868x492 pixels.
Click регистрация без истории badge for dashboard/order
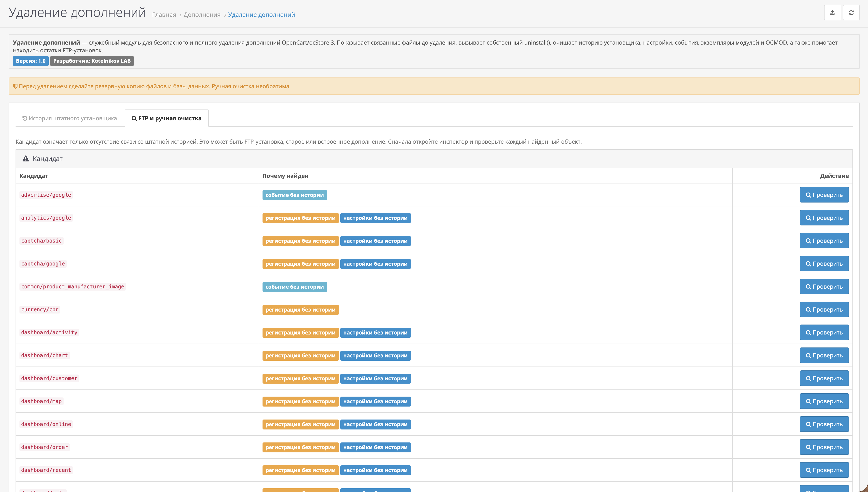301,448
